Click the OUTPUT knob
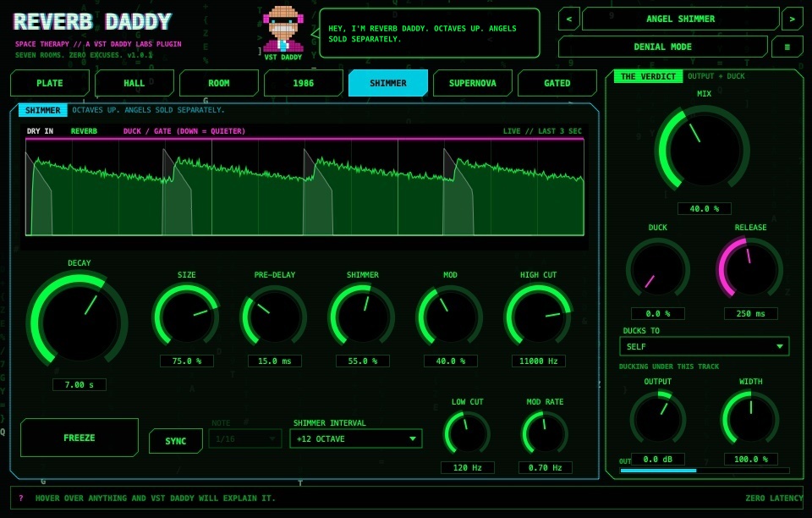The width and height of the screenshot is (812, 518). click(658, 418)
